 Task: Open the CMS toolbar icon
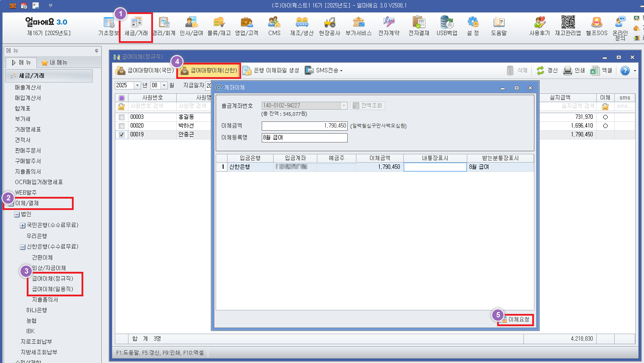click(x=274, y=26)
